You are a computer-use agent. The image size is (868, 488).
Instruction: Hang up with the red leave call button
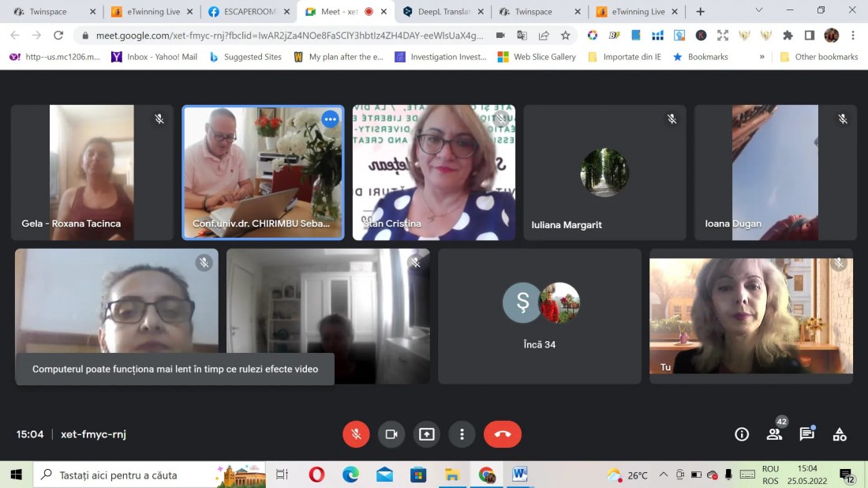pyautogui.click(x=503, y=434)
